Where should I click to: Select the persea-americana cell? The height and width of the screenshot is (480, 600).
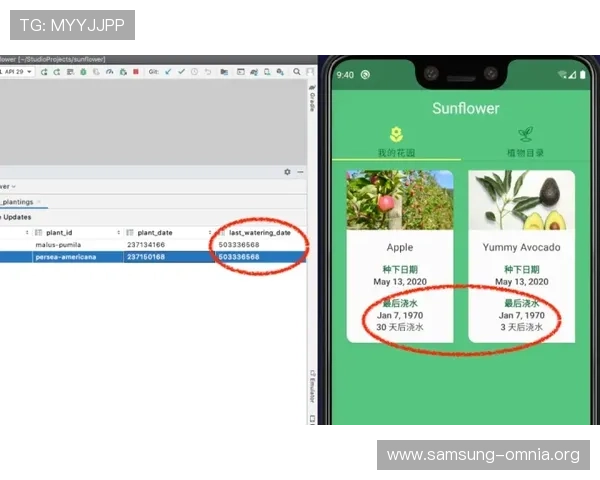(x=78, y=257)
